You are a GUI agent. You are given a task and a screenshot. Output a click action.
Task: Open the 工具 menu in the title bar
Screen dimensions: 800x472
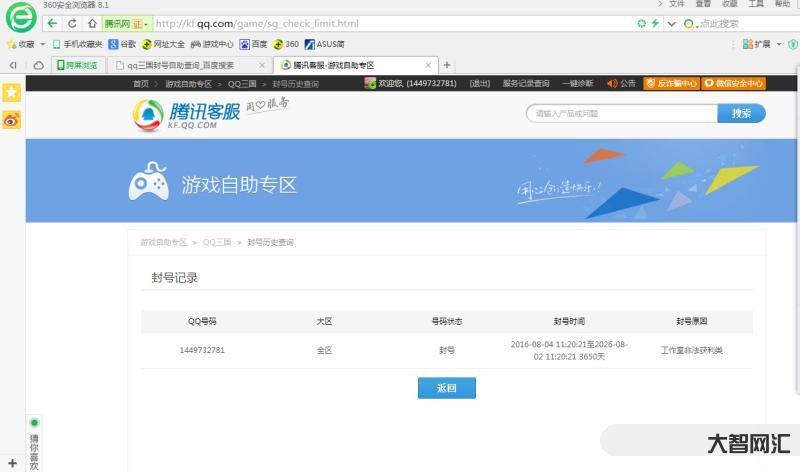tap(756, 4)
